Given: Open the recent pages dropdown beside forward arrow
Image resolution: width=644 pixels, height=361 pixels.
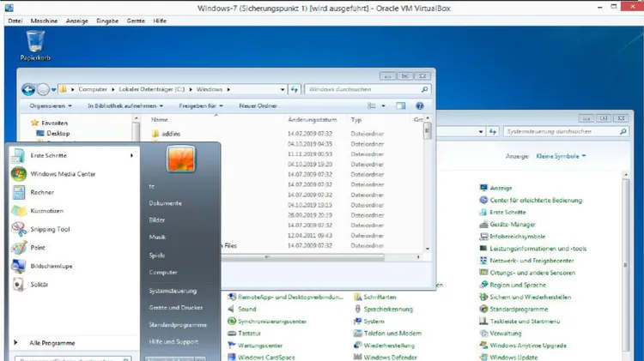Looking at the screenshot, I should (53, 89).
